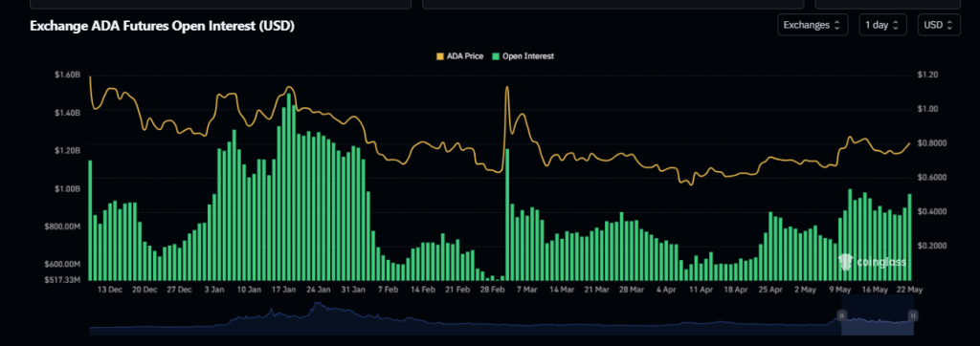Click the 16 May date axis label
The image size is (980, 346).
(x=875, y=290)
